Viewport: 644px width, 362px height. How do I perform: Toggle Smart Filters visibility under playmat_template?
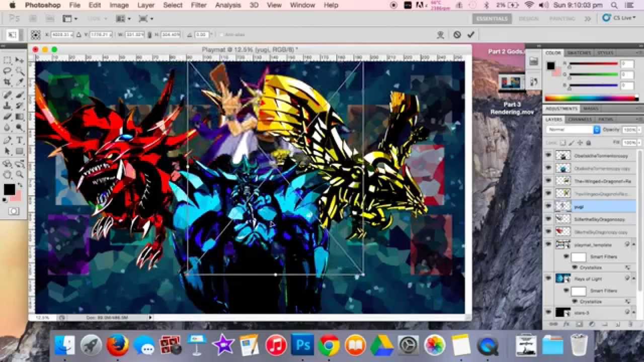[x=566, y=256]
